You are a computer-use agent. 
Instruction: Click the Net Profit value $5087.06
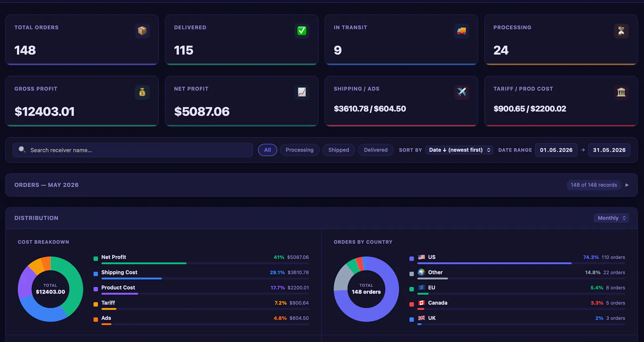pyautogui.click(x=202, y=111)
